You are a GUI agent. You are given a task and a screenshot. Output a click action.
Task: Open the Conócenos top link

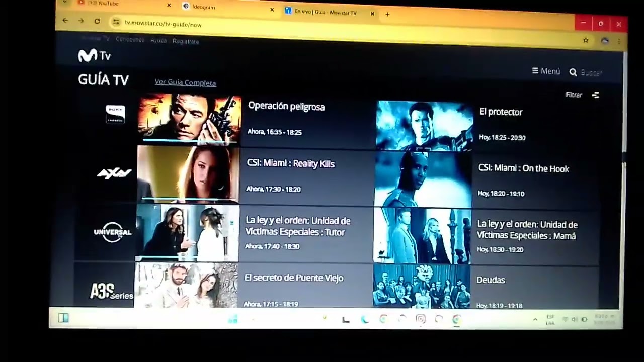click(x=130, y=40)
